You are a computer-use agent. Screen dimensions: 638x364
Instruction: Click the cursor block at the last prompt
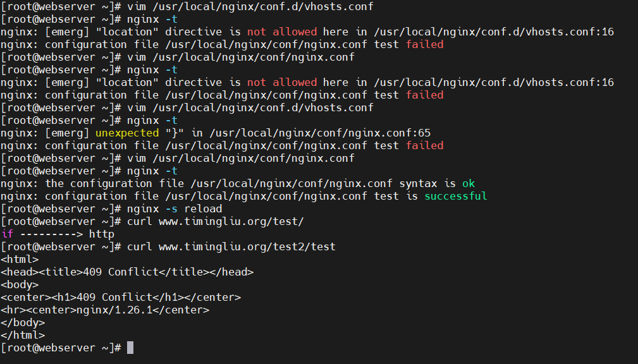click(x=130, y=348)
